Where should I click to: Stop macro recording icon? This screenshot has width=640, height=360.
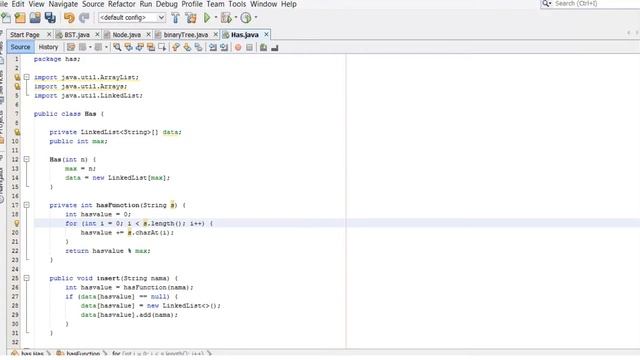click(249, 47)
